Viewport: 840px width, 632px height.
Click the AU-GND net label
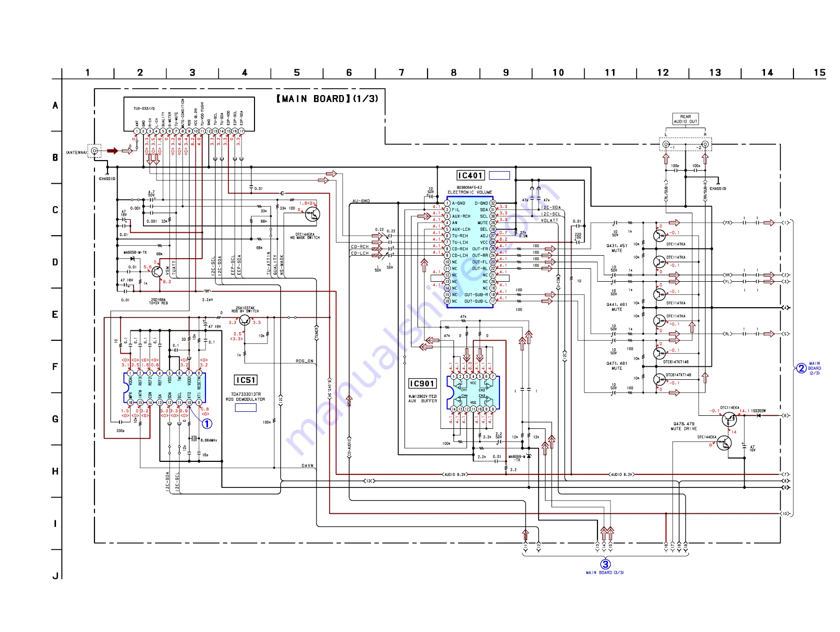coord(361,201)
